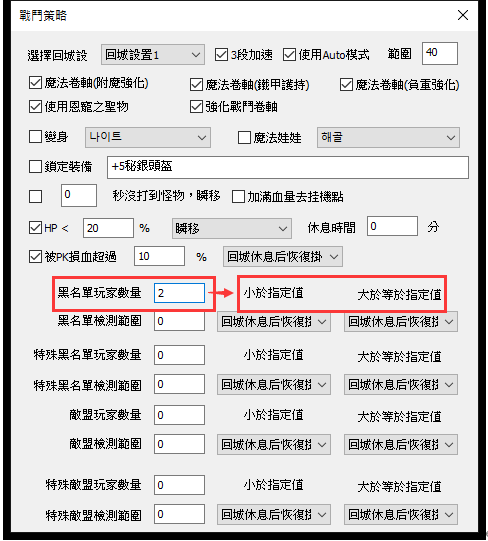Screen dimensions: 488x541
Task: Click the 休息時間 minutes input field
Action: coord(392,226)
